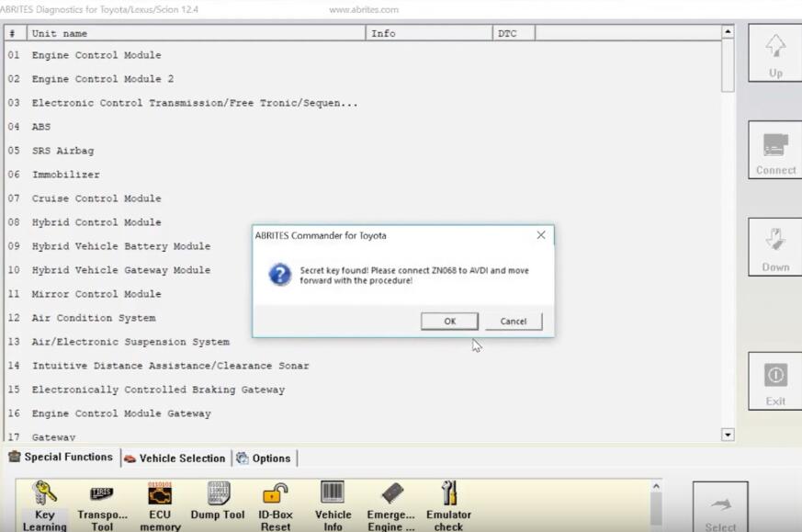The width and height of the screenshot is (802, 532).
Task: Close the ABRITES Commander dialog
Action: (x=541, y=235)
